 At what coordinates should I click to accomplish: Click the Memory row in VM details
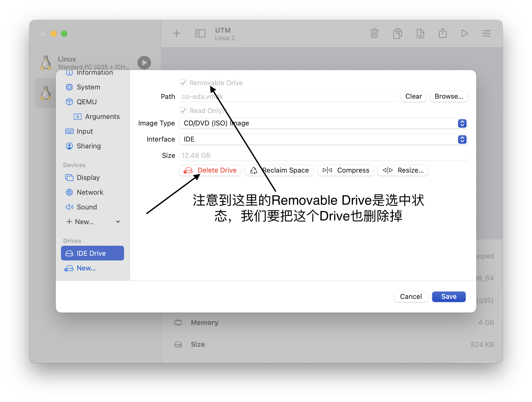coord(334,323)
